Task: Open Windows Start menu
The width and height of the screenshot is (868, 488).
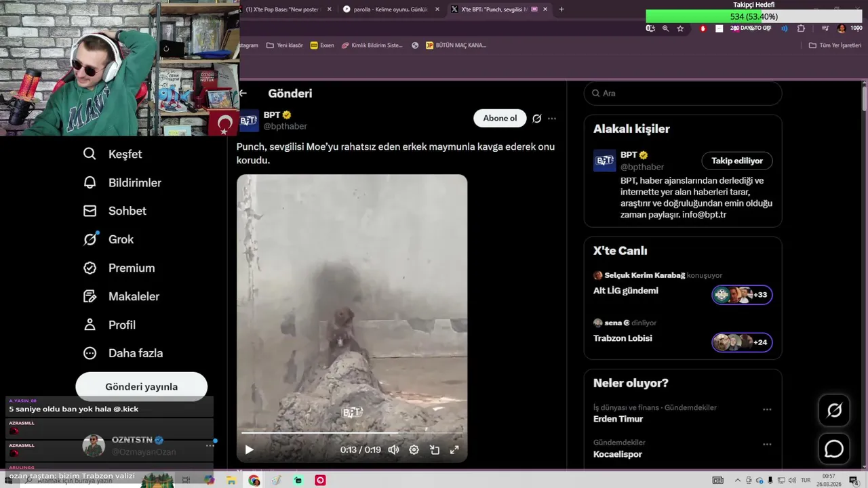Action: point(8,481)
